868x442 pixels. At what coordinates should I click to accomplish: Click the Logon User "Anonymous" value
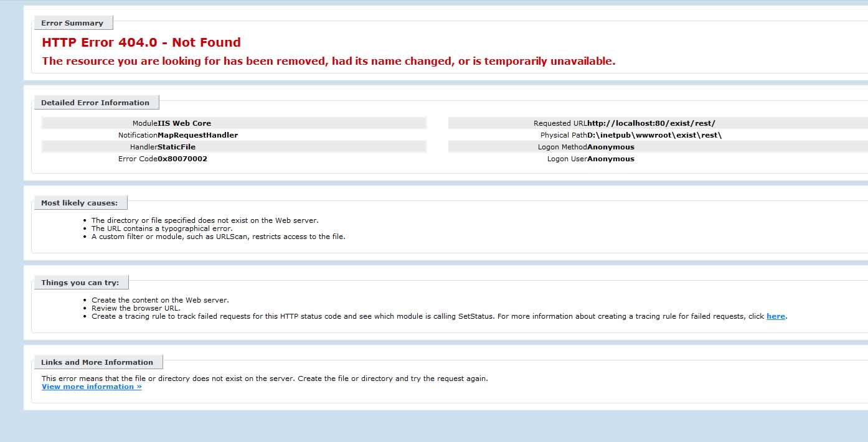click(611, 159)
